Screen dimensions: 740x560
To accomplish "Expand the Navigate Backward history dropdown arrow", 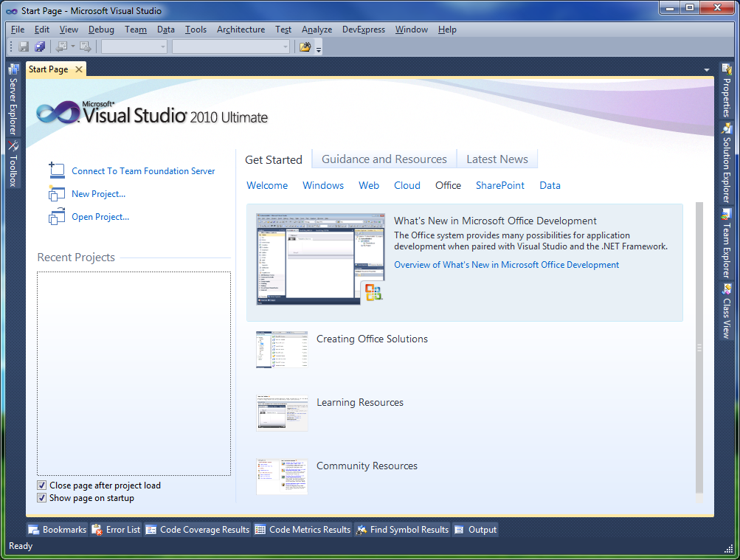I will [73, 46].
